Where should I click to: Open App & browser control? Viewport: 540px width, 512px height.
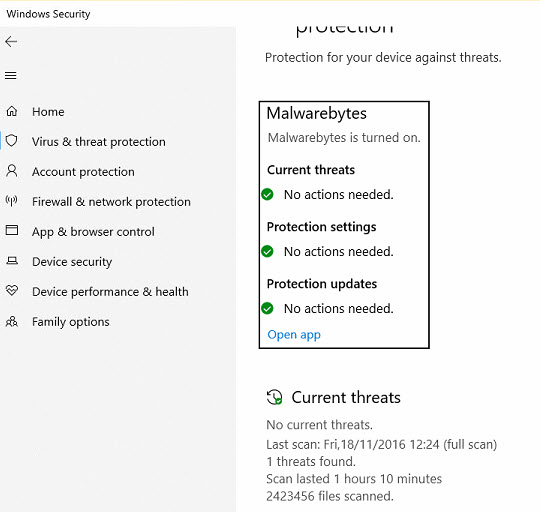(x=93, y=232)
